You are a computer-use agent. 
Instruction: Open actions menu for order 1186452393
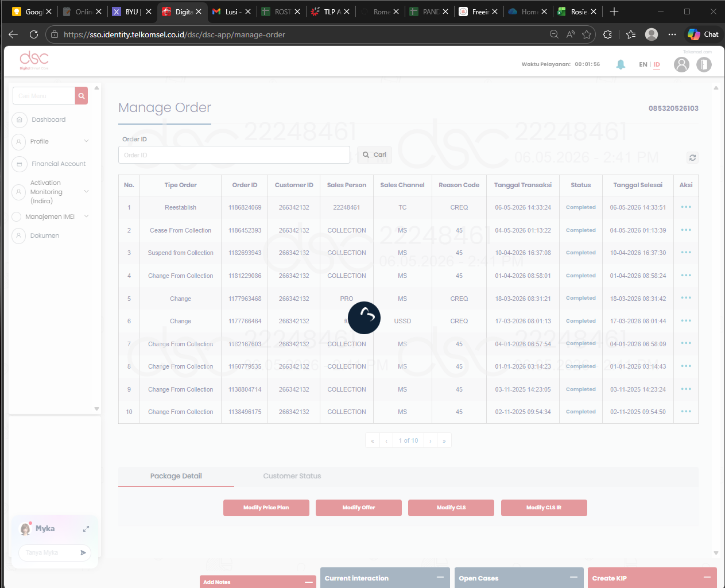(x=686, y=230)
